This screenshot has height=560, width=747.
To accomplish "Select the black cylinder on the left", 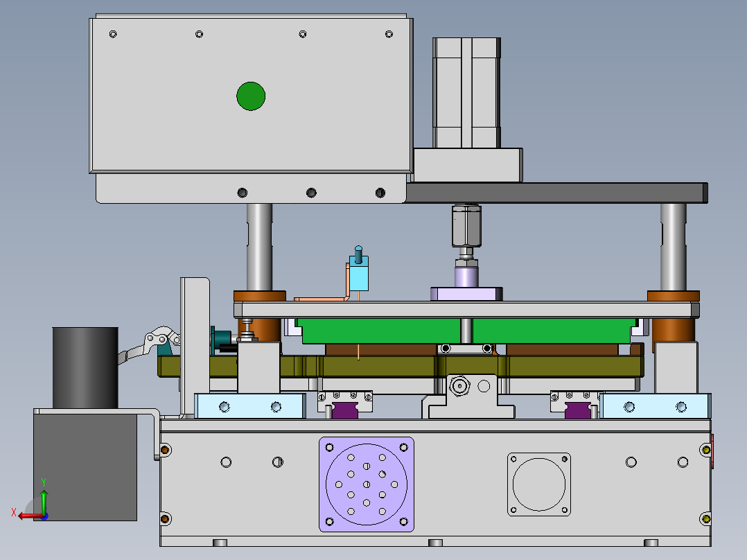I will coord(85,367).
